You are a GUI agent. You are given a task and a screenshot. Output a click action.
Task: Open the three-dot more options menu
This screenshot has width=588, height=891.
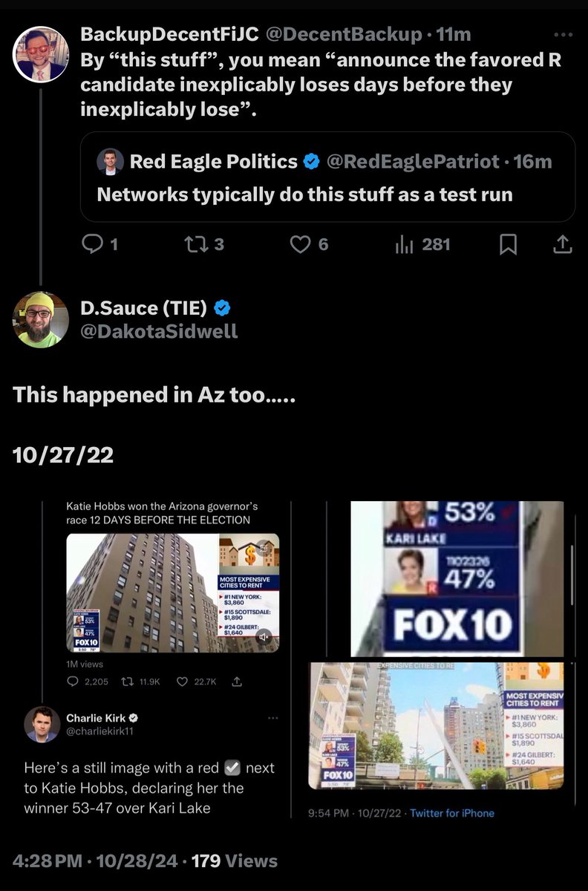pyautogui.click(x=563, y=34)
